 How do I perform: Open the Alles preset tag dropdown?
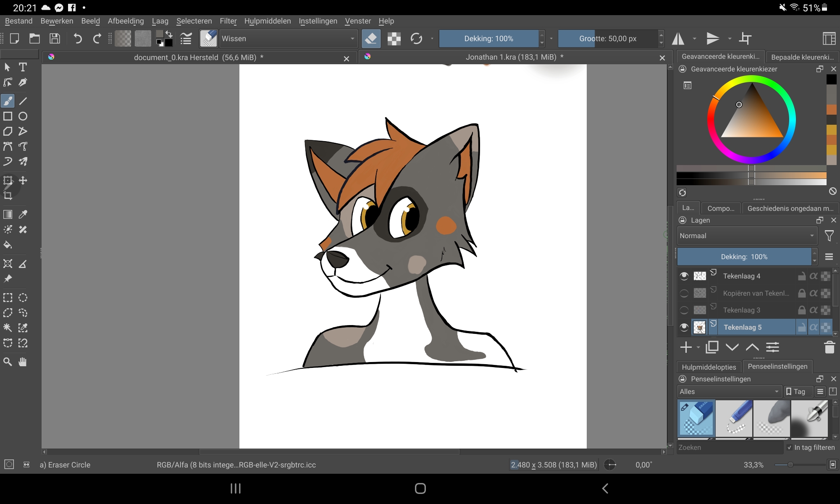pyautogui.click(x=729, y=391)
